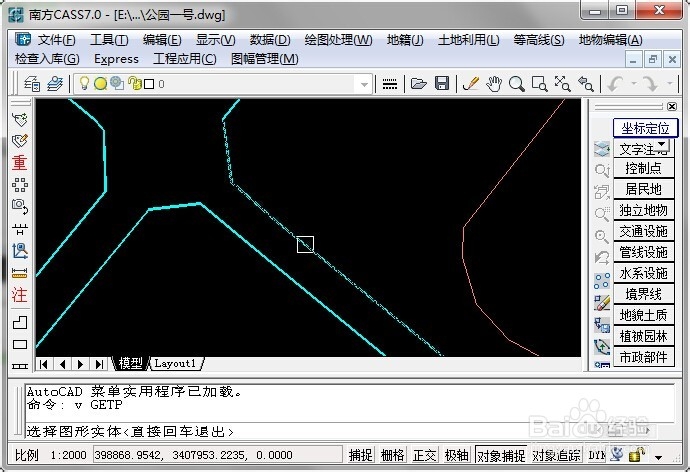Toggle the layer lock padlock icon
Screen dimensions: 690x472
[135, 83]
